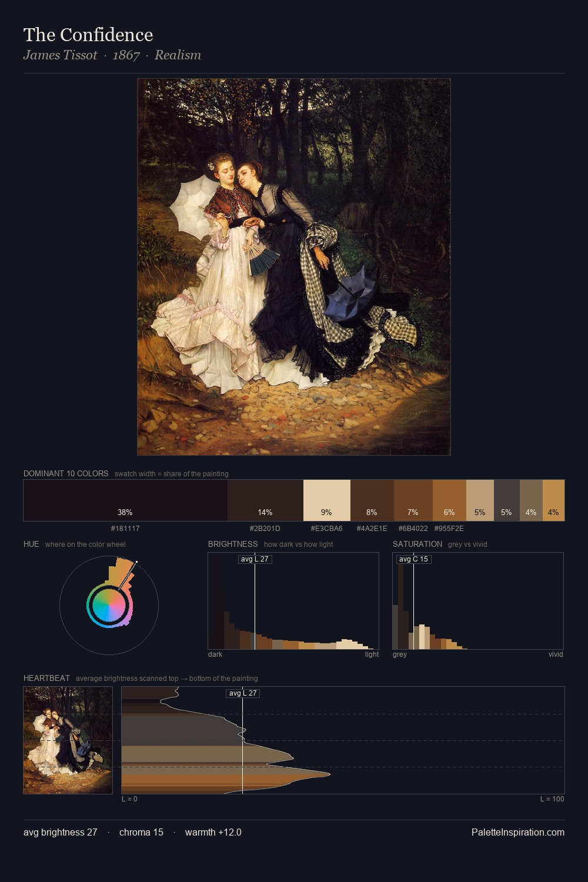The height and width of the screenshot is (882, 588).
Task: Click avg L 27 label in Heartbeat chart
Action: tap(243, 693)
